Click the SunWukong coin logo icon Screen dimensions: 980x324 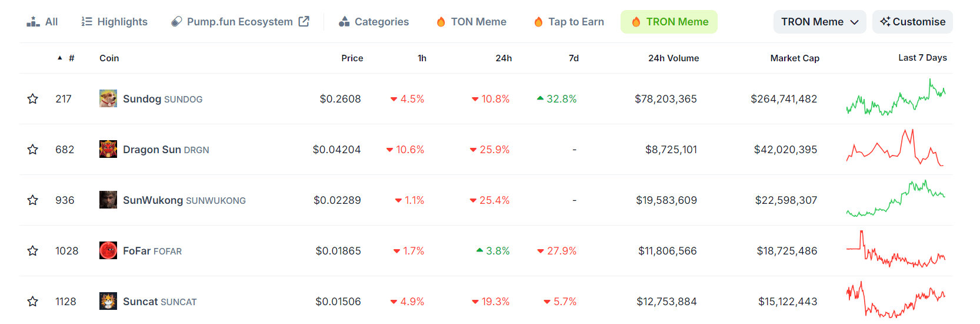click(108, 200)
